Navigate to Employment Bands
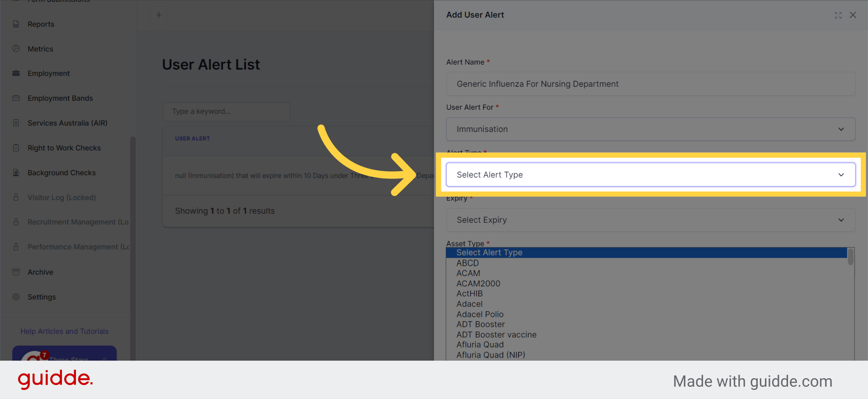The width and height of the screenshot is (868, 399). tap(60, 98)
